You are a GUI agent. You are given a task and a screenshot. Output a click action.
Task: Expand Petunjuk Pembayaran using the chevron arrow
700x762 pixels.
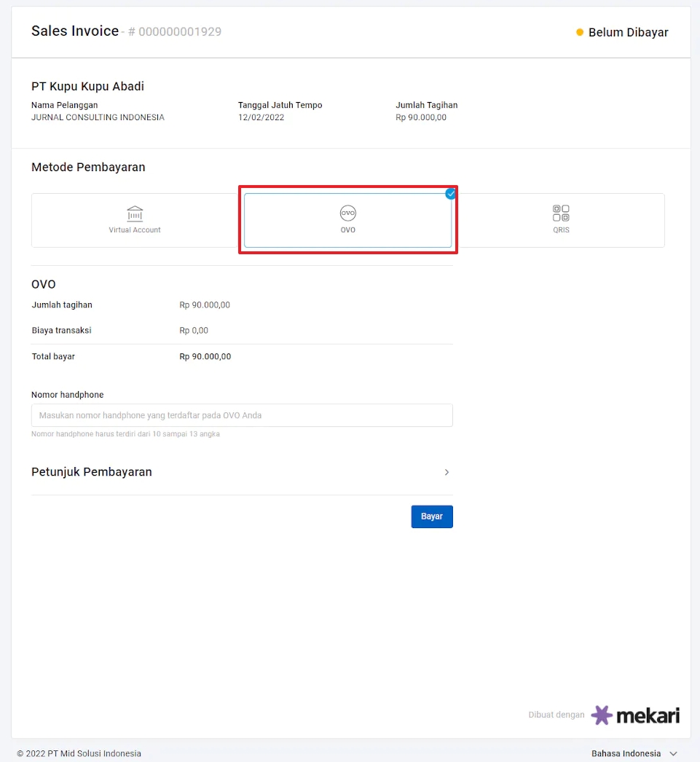click(x=447, y=472)
